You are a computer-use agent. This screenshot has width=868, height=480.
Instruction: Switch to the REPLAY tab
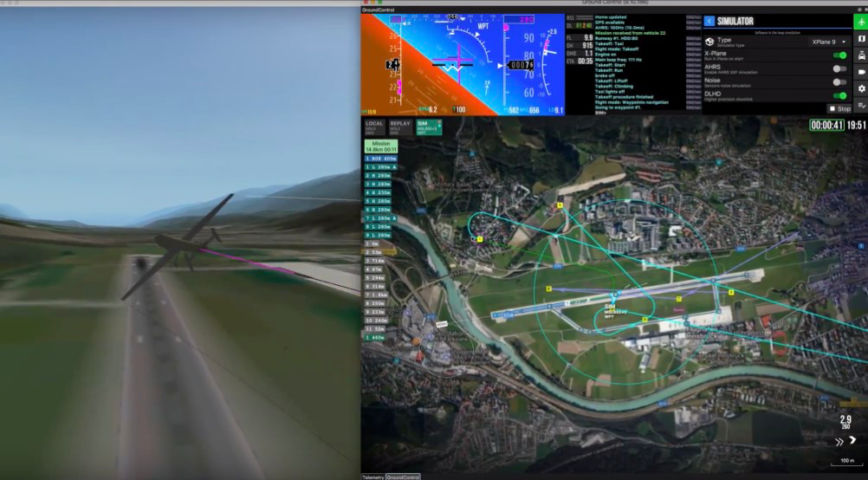click(x=400, y=126)
